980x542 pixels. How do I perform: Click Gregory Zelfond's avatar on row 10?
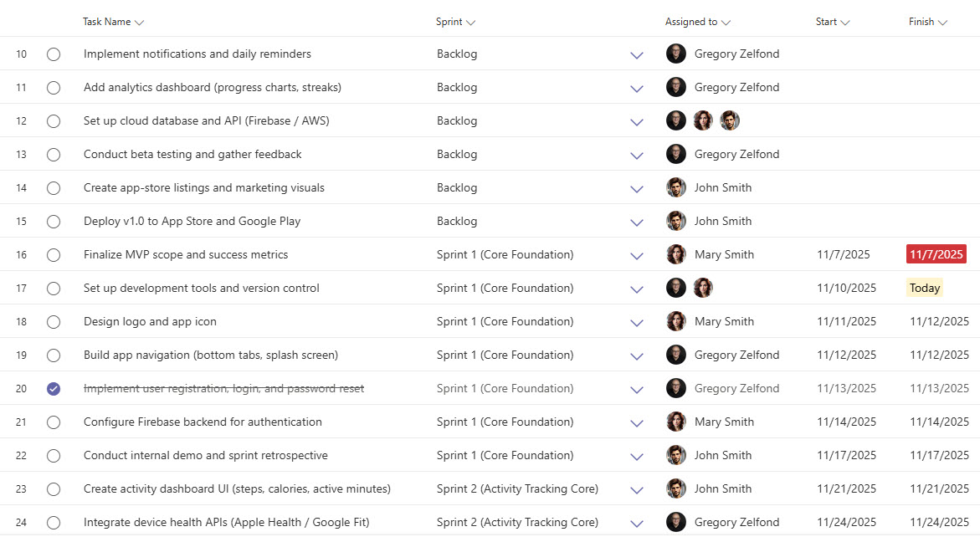[676, 54]
